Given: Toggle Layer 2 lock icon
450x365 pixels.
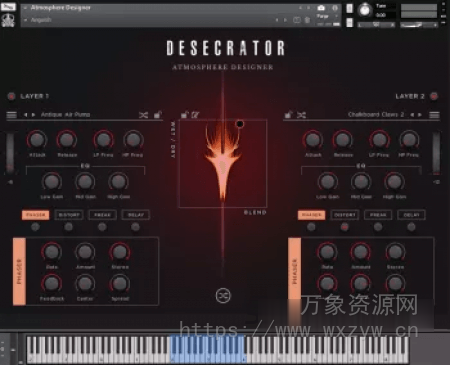Looking at the screenshot, I should tap(288, 115).
